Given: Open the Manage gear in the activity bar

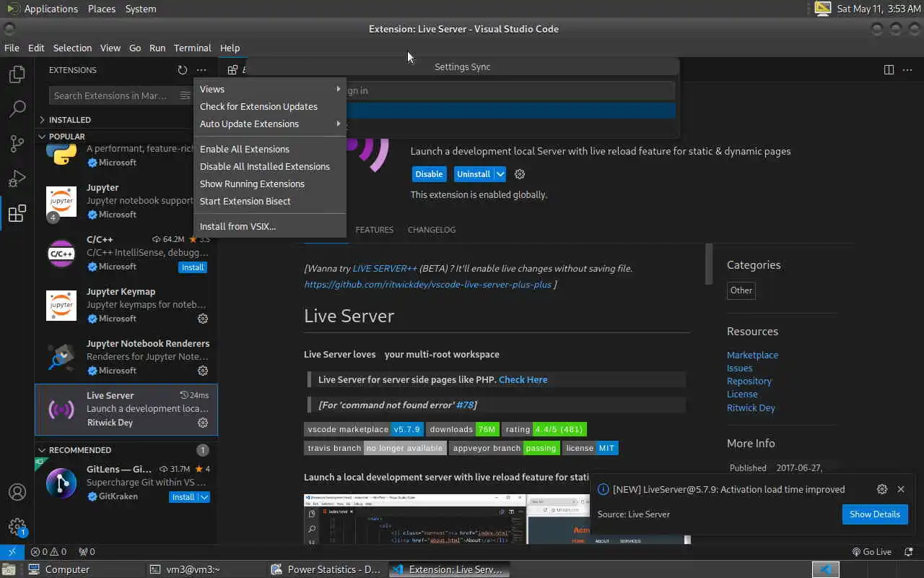Looking at the screenshot, I should 17,527.
